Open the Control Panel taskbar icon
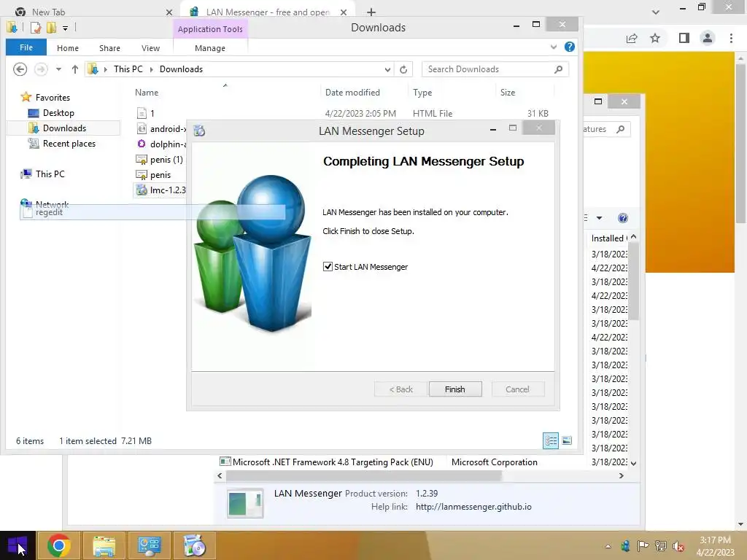 point(149,545)
